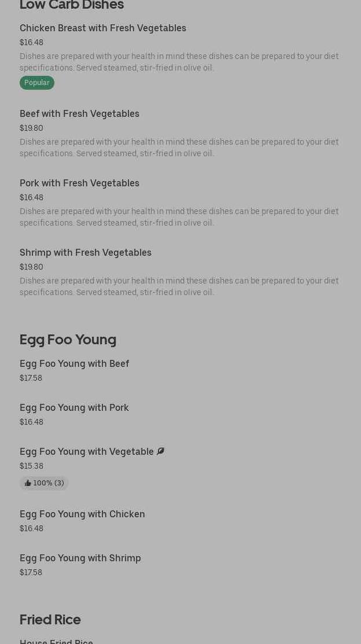Open Chicken Breast with Fresh Vegetables

(103, 28)
